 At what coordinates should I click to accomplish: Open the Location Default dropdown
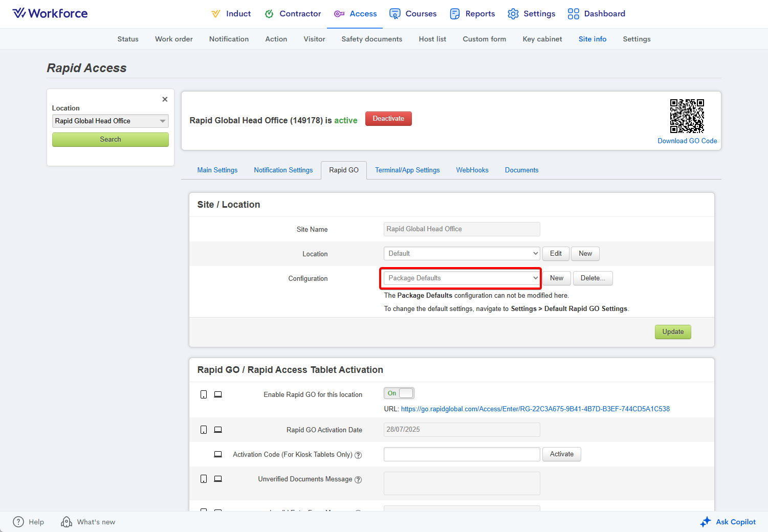click(x=462, y=254)
